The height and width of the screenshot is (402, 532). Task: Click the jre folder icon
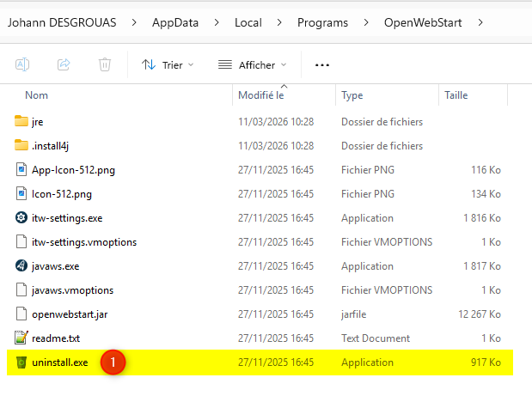(x=21, y=122)
